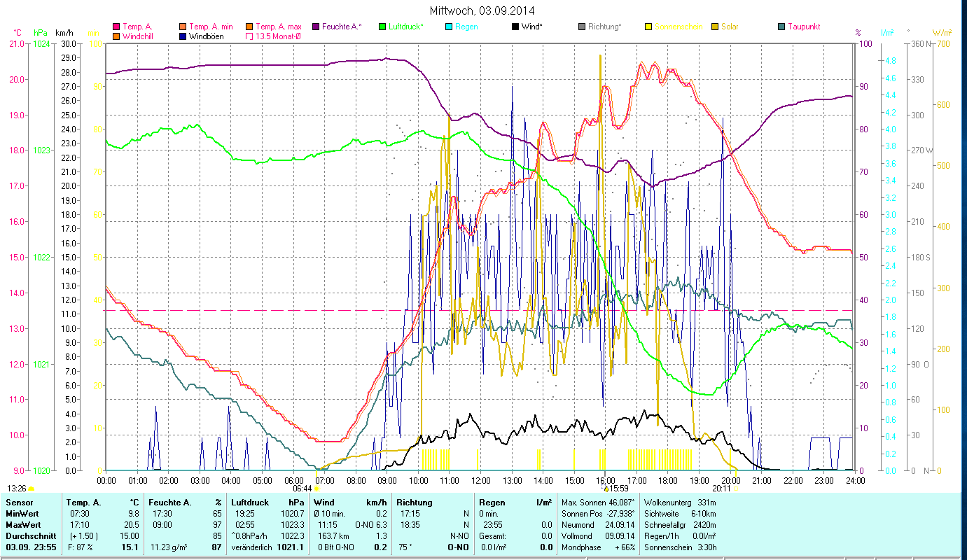This screenshot has height=560, width=967.
Task: Click the Sonnen Pos -27,938° entry
Action: (x=597, y=514)
